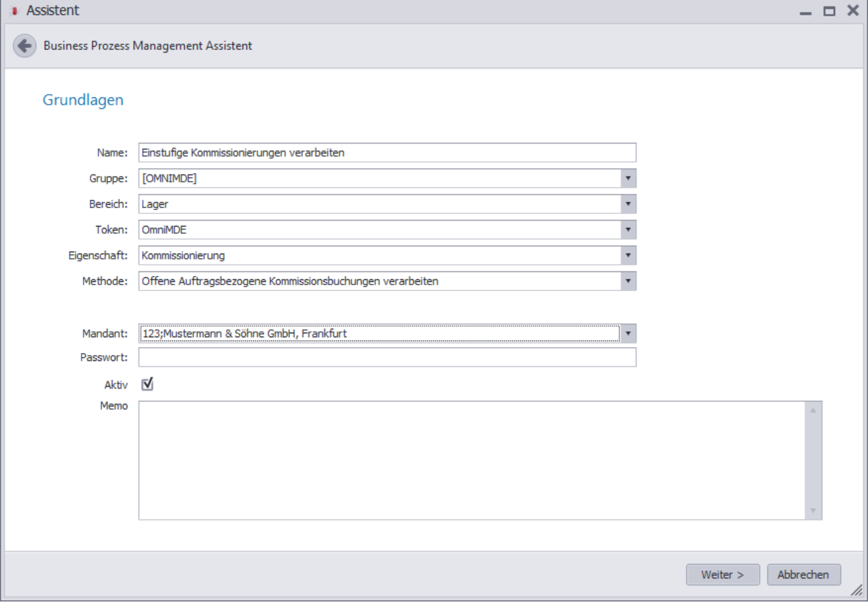Viewport: 868px width, 602px height.
Task: Open the Gruppe dropdown arrow
Action: coord(628,178)
